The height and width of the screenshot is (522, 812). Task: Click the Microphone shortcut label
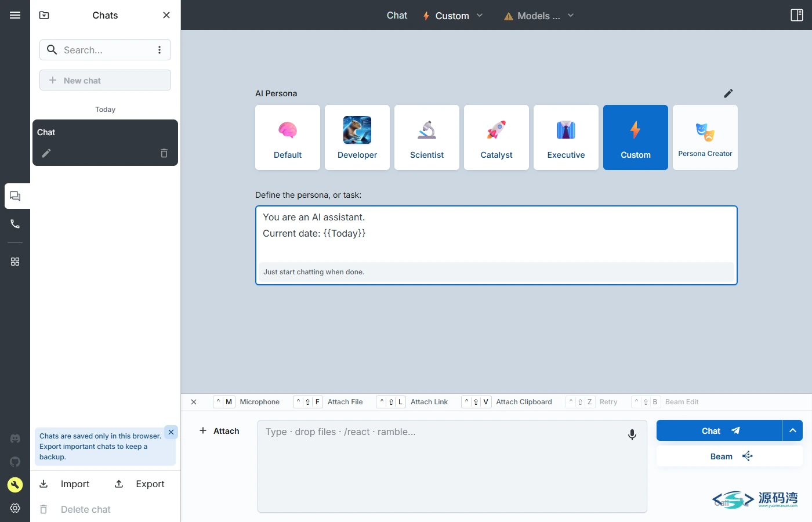(260, 402)
